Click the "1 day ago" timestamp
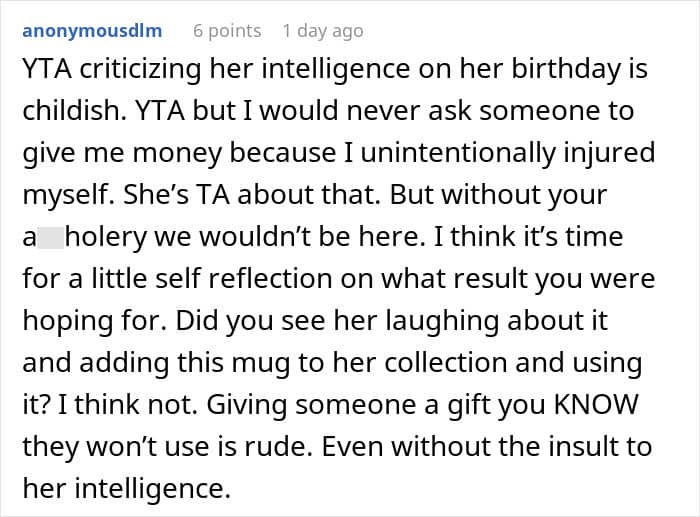700x517 pixels. 323,31
